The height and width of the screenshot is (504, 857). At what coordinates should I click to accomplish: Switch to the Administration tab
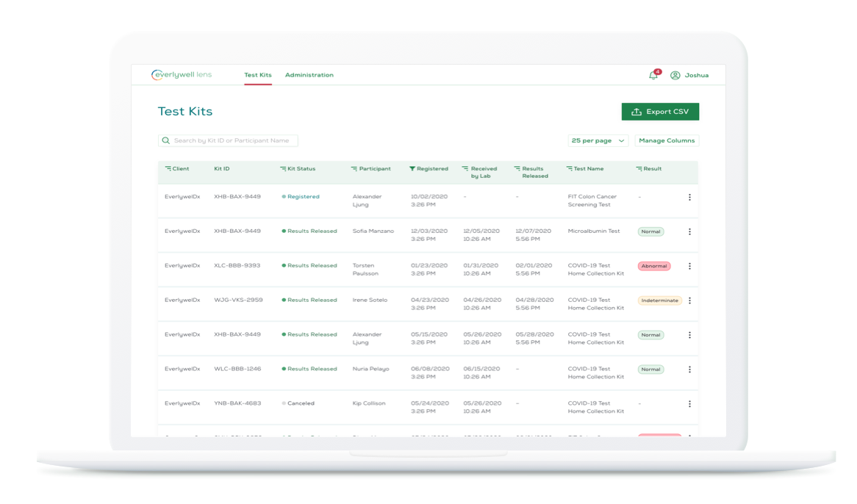309,76
